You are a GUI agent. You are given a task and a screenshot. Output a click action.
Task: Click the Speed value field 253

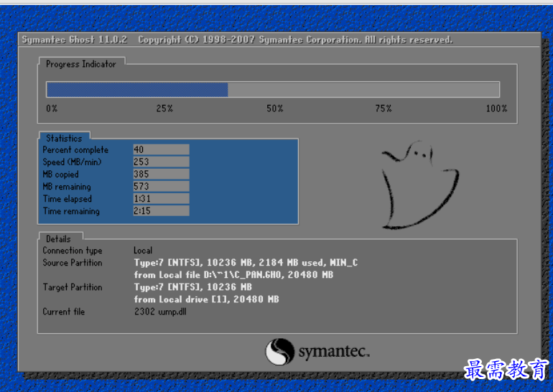point(161,162)
